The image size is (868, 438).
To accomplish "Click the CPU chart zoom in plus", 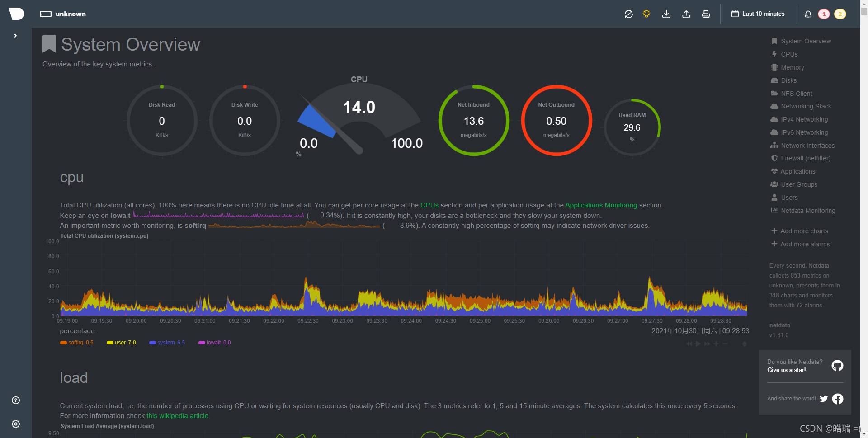I will click(716, 344).
